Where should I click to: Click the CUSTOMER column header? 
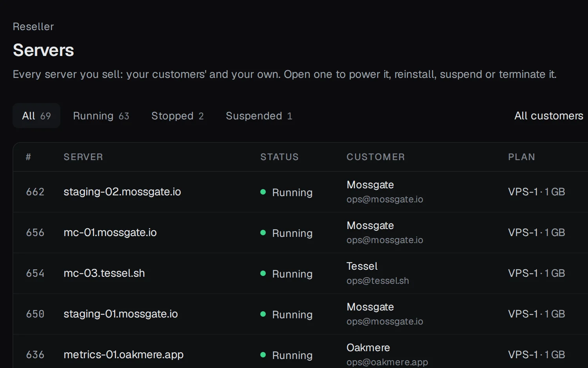click(376, 157)
